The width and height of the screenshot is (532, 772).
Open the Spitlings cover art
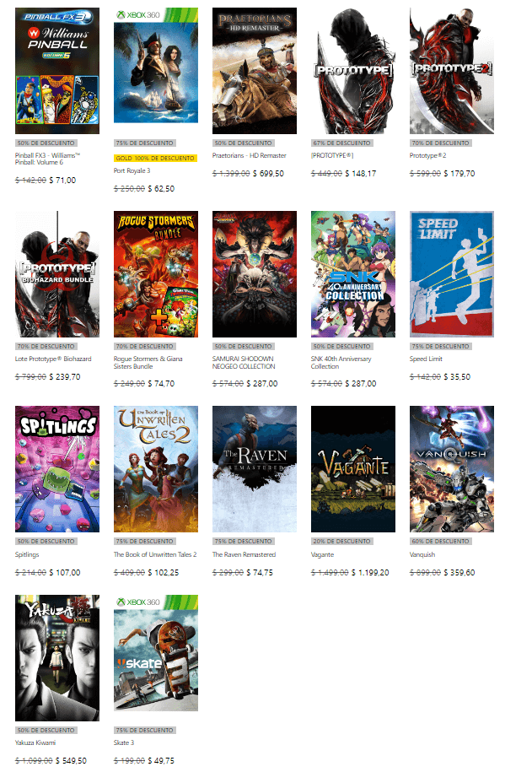click(x=57, y=469)
